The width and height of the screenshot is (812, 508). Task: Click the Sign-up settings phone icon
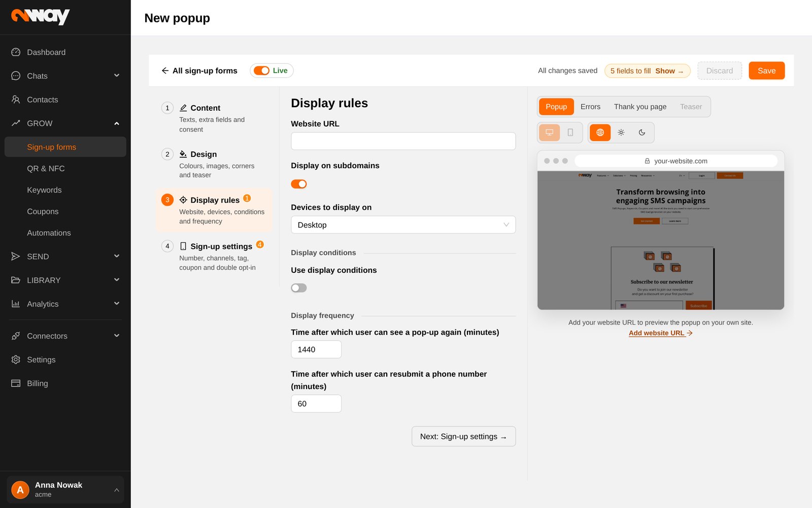click(183, 246)
